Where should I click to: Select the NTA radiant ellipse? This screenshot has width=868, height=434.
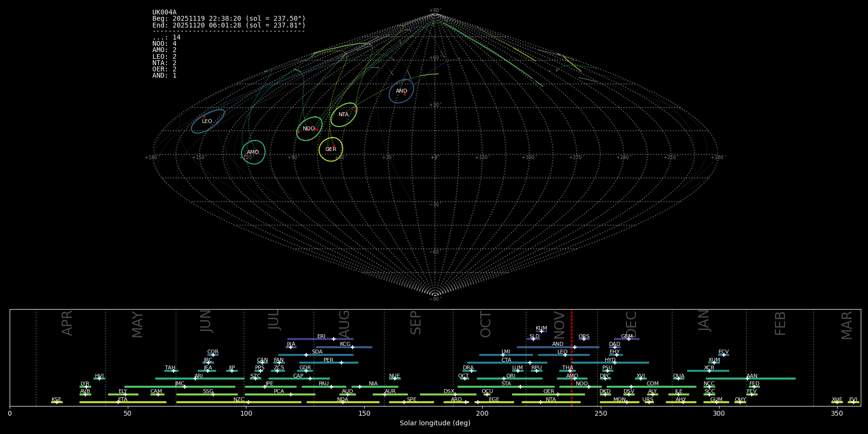coord(344,115)
